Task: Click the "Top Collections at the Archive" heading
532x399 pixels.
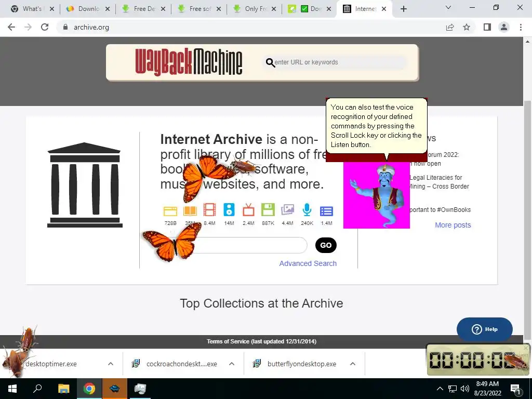Action: pos(261,303)
